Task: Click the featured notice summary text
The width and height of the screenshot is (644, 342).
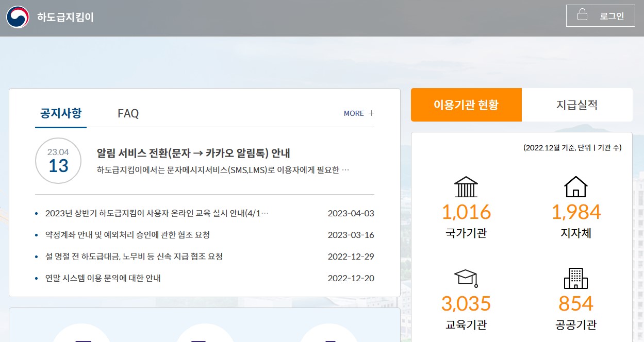Action: coord(223,169)
